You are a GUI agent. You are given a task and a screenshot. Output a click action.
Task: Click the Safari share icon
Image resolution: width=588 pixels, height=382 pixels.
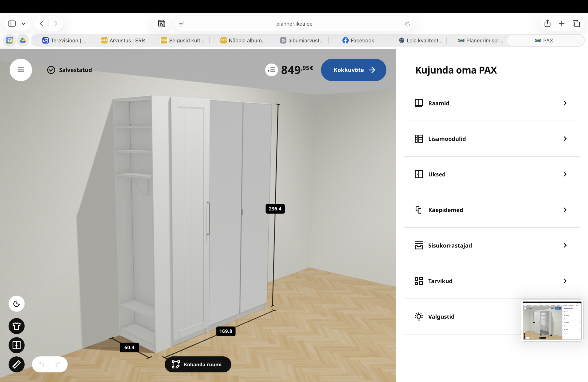[547, 23]
